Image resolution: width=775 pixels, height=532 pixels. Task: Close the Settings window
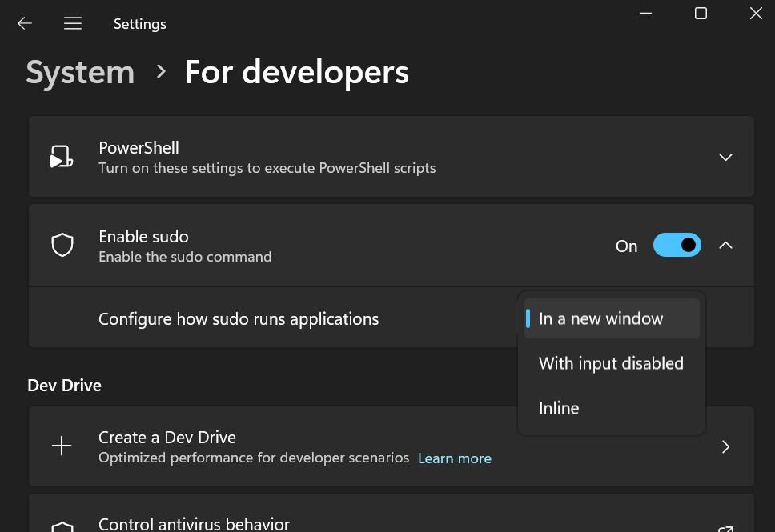tap(755, 14)
